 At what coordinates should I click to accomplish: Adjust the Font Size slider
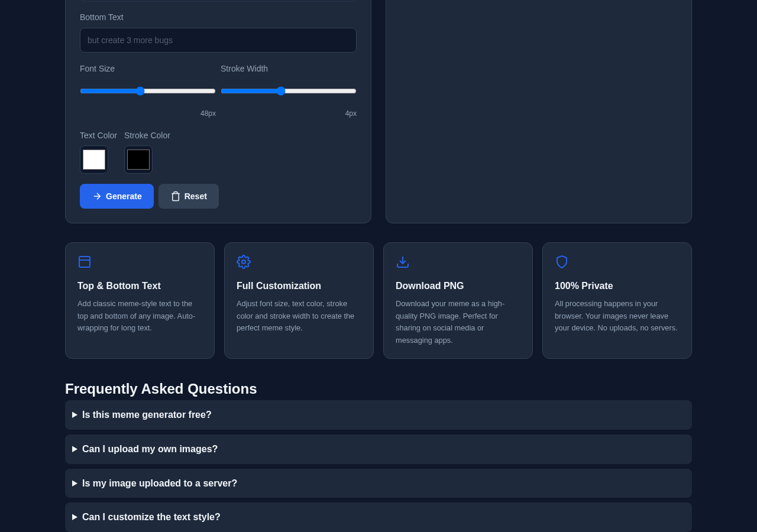(148, 91)
